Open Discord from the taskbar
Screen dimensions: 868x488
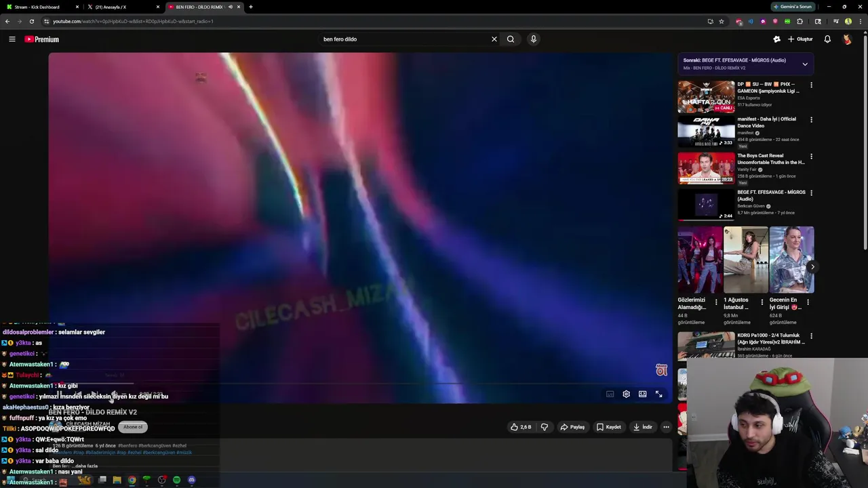point(191,480)
